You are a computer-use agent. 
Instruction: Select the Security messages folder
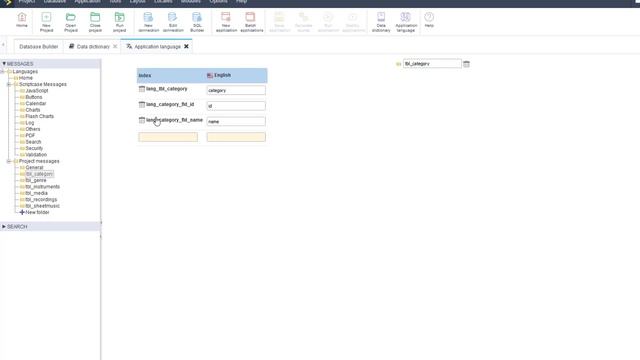click(34, 149)
